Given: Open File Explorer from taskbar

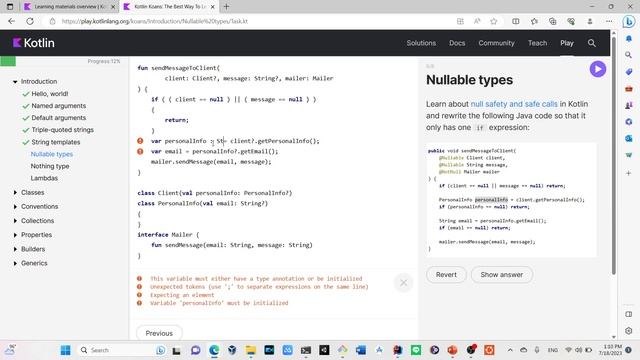Looking at the screenshot, I should pyautogui.click(x=251, y=350).
